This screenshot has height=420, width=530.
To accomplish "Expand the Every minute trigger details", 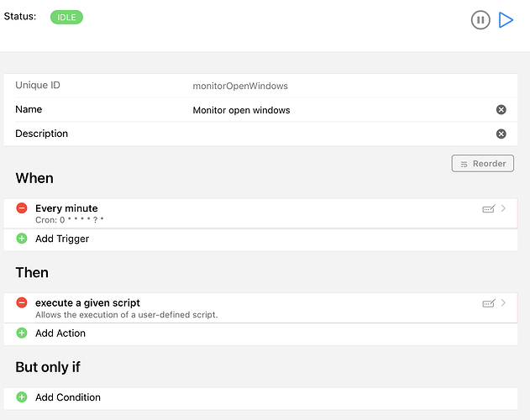I will click(x=504, y=208).
